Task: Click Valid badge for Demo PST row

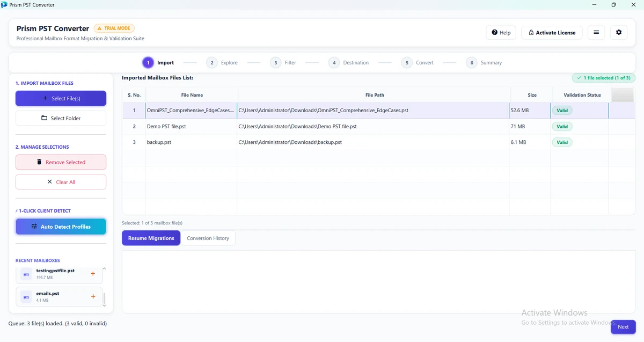Action: 562,127
